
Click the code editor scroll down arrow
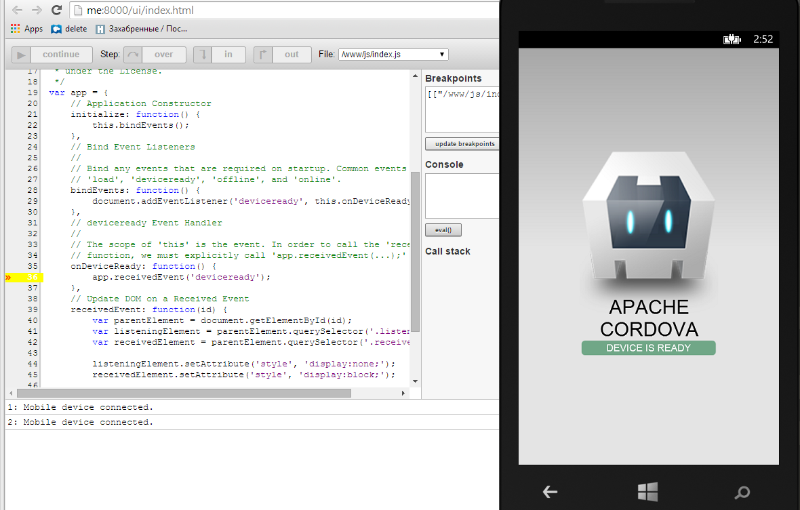pos(415,381)
